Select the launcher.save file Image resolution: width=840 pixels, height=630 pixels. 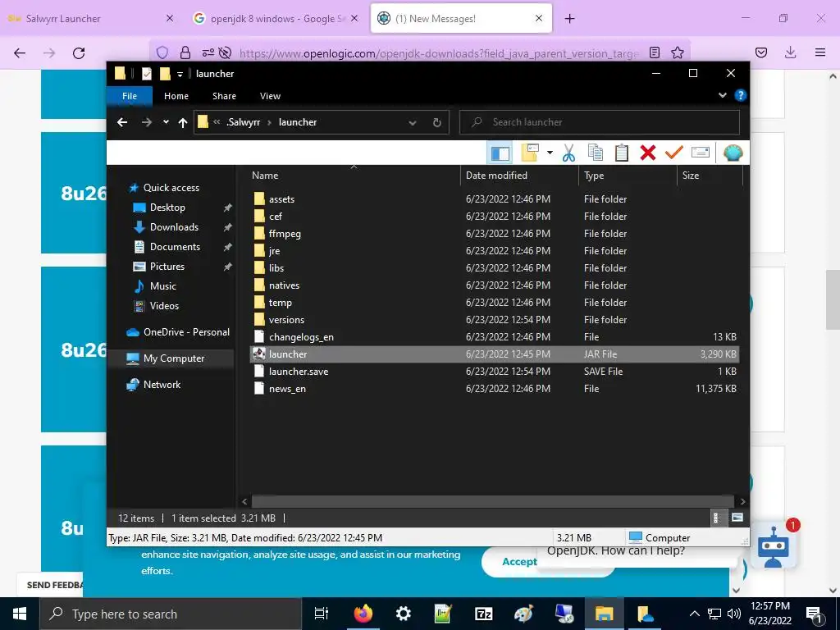point(299,372)
